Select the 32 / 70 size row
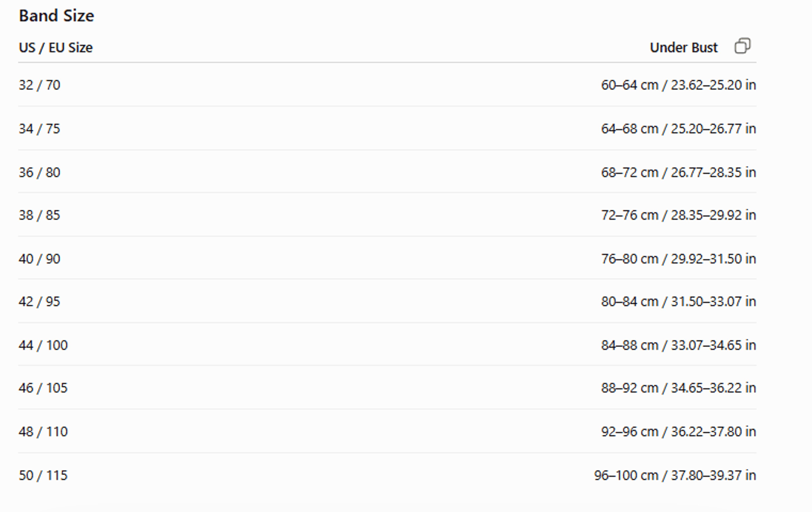 click(387, 85)
